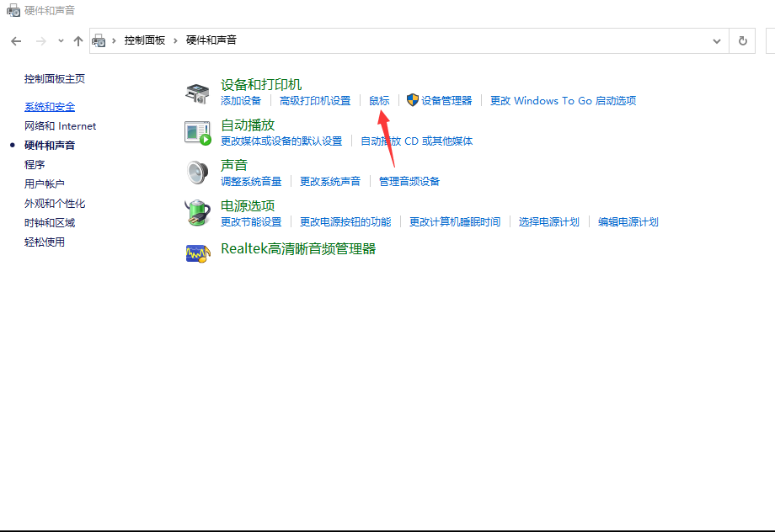Image resolution: width=775 pixels, height=532 pixels.
Task: Click the up arrow to parent folder
Action: (x=78, y=40)
